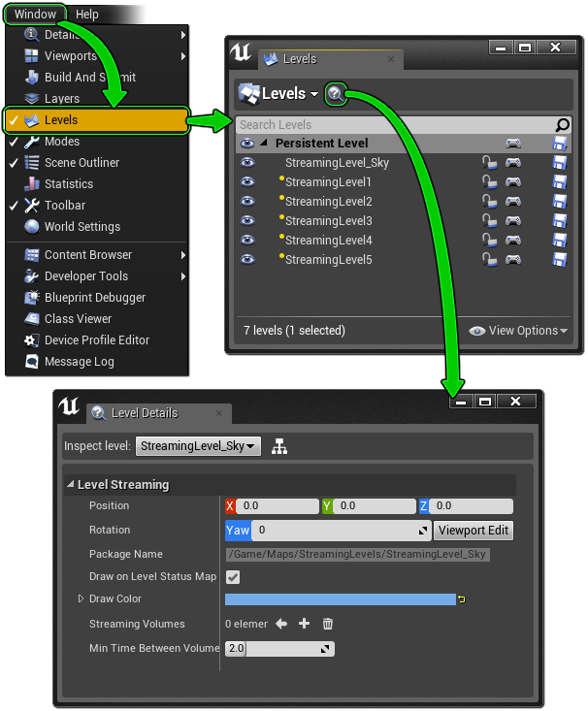Expand the Draw Color property

[x=81, y=599]
